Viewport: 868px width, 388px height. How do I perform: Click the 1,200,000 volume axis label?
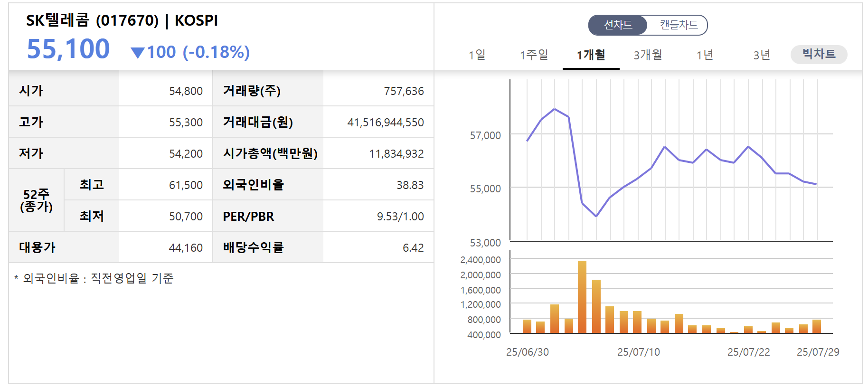[480, 304]
